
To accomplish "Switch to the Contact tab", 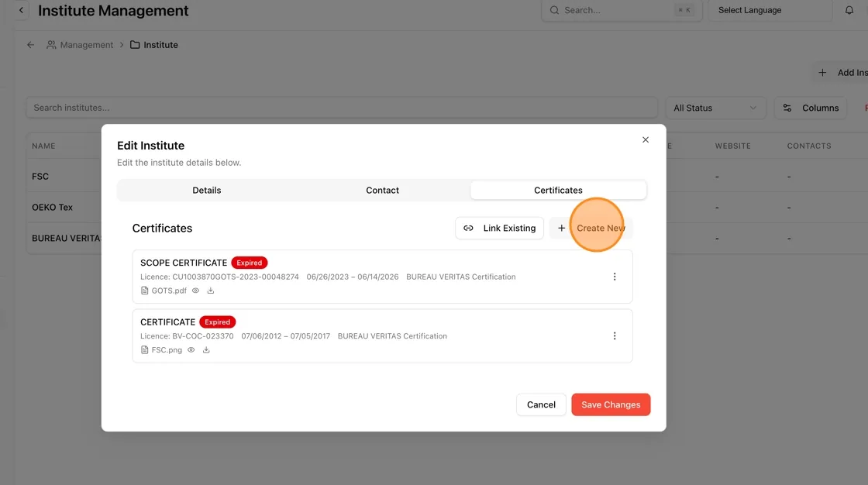I will 382,190.
